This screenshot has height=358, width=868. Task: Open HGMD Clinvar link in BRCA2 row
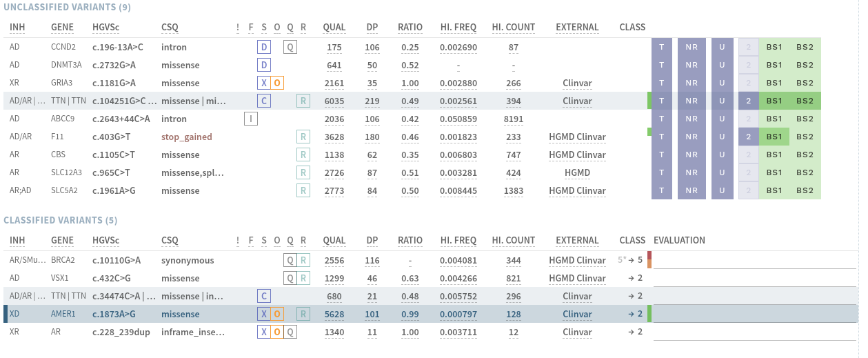(x=577, y=260)
